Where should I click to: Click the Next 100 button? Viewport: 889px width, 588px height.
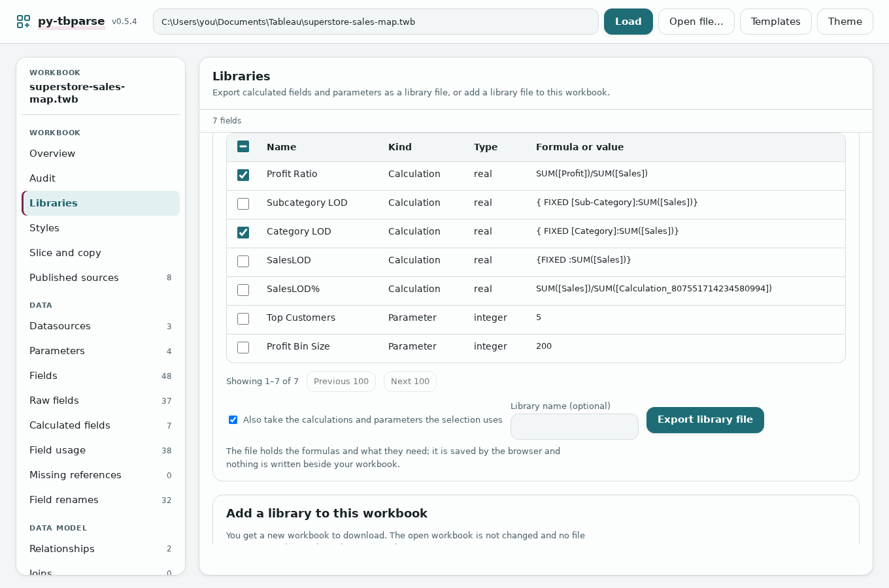411,382
